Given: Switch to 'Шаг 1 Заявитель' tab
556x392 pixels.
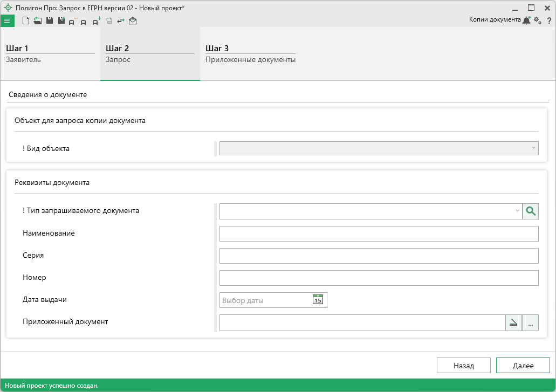Looking at the screenshot, I should pos(50,54).
